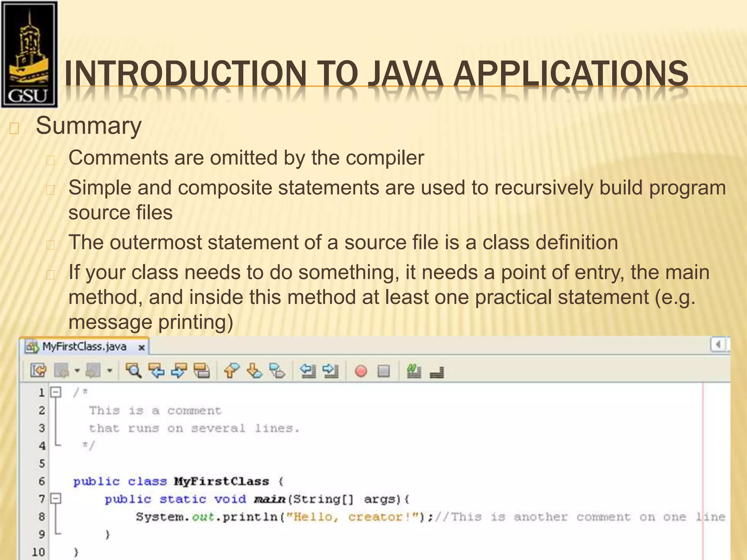
Task: Click the Back navigation icon
Action: [x=62, y=371]
